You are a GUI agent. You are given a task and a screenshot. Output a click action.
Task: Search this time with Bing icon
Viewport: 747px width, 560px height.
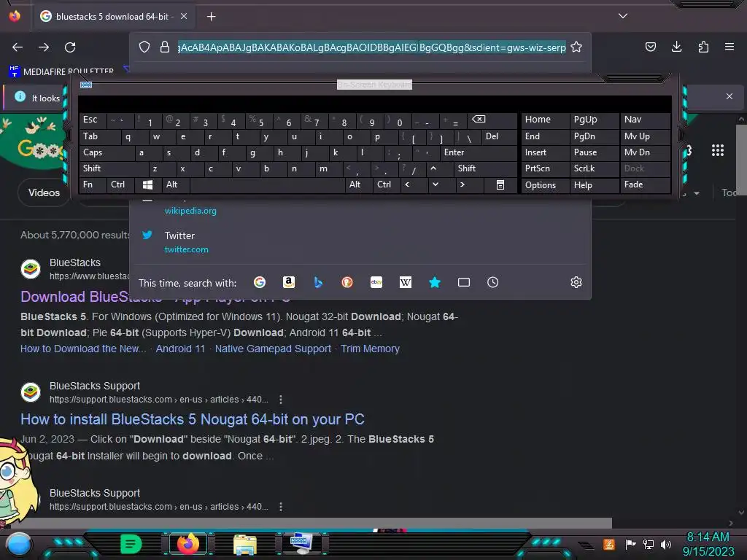click(318, 282)
